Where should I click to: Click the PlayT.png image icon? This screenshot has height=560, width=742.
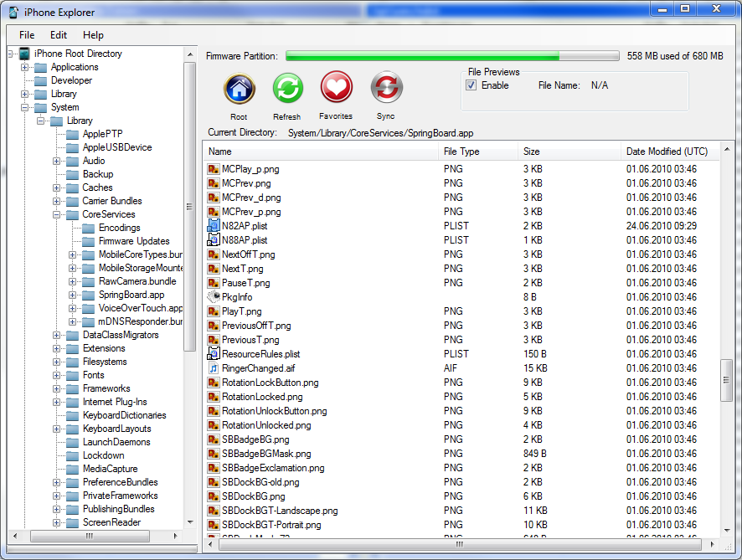click(x=214, y=311)
